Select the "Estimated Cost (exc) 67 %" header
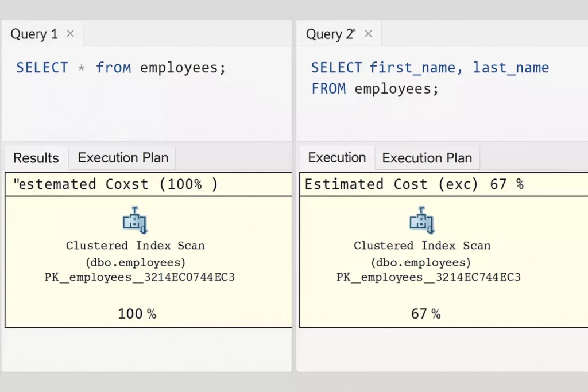Viewport: 588px width, 392px height. pyautogui.click(x=414, y=184)
